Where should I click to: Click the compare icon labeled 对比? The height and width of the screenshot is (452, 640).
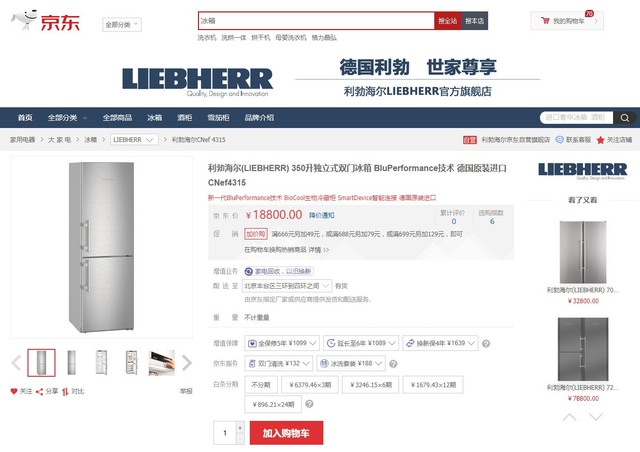pyautogui.click(x=65, y=392)
